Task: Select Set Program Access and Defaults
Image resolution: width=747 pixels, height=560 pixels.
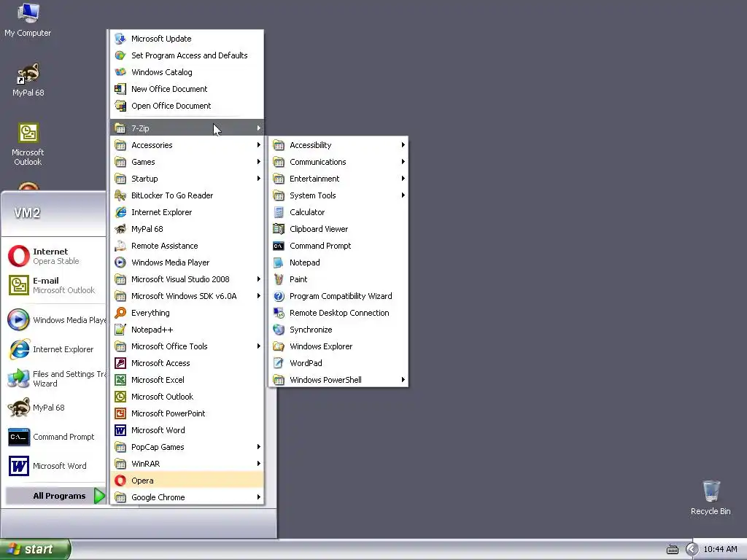Action: click(x=187, y=55)
